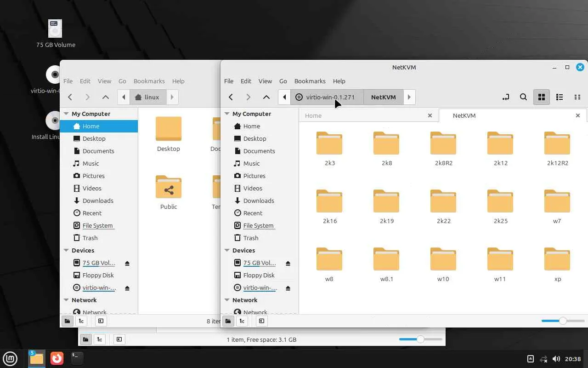The width and height of the screenshot is (588, 368).
Task: Eject virtio-win disc in linux window sidebar
Action: pos(127,288)
